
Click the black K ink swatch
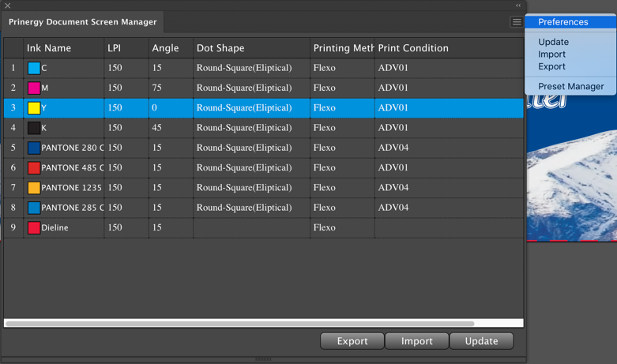coord(34,128)
